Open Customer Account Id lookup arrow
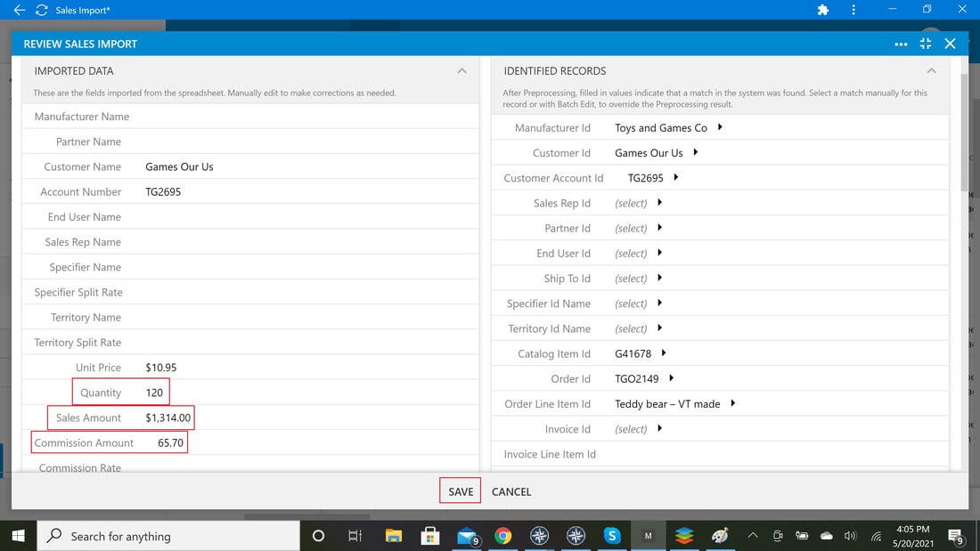 tap(675, 177)
